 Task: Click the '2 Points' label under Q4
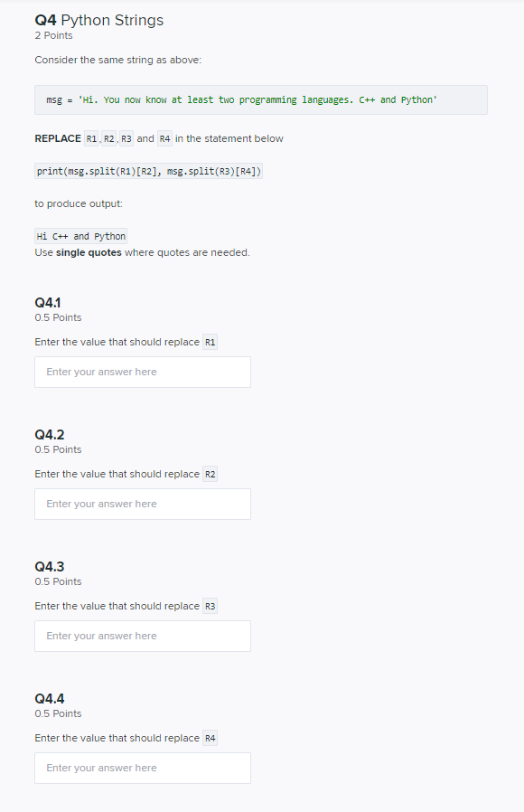(x=53, y=35)
